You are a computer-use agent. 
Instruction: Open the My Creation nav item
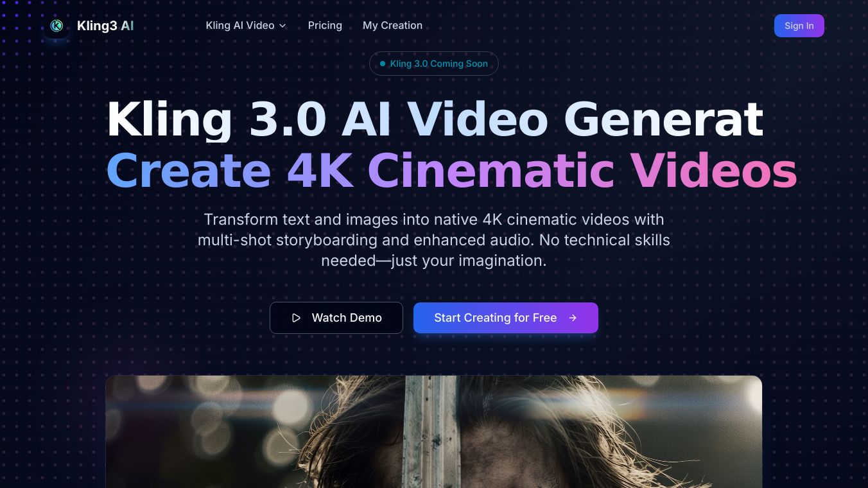tap(392, 26)
